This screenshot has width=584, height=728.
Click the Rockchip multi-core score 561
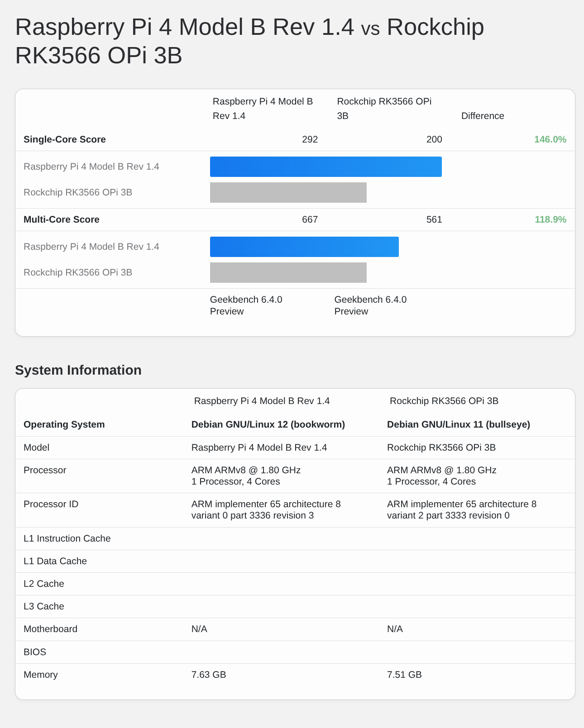434,219
